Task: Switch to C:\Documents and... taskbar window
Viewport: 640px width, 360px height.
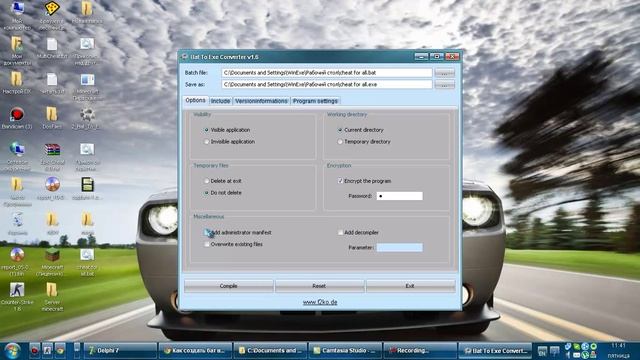Action: tap(270, 351)
